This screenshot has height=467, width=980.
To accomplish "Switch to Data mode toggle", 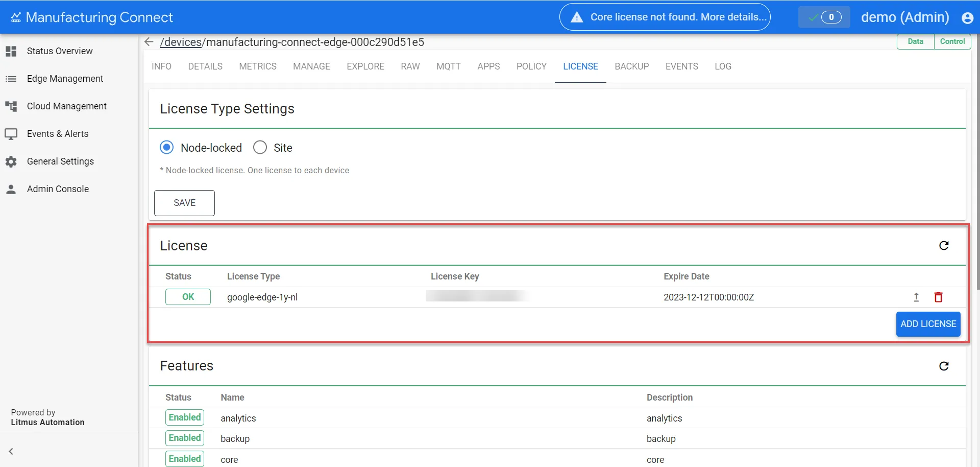I will pyautogui.click(x=915, y=41).
